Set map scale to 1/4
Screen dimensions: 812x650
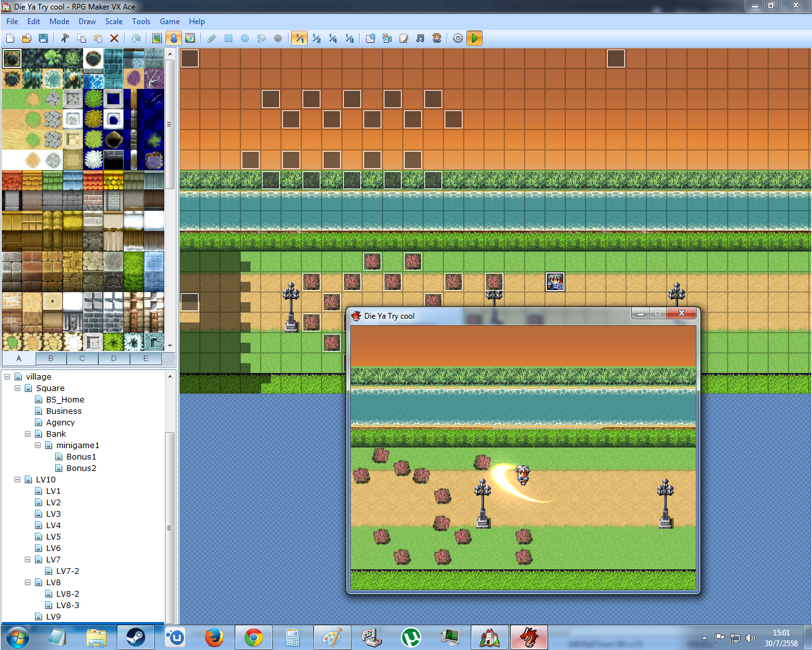332,38
